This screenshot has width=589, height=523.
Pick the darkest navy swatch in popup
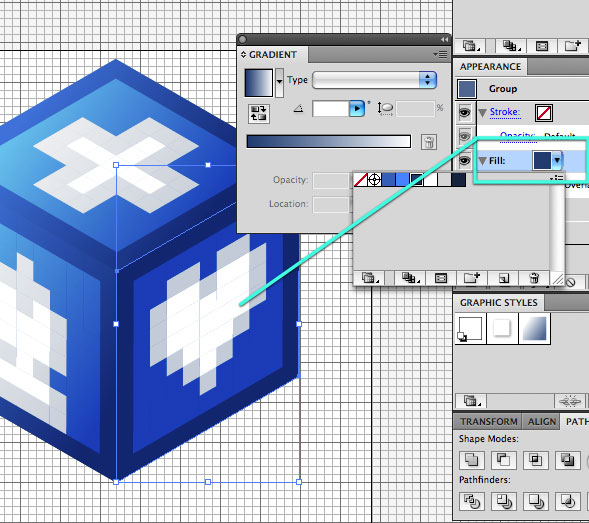(x=459, y=180)
